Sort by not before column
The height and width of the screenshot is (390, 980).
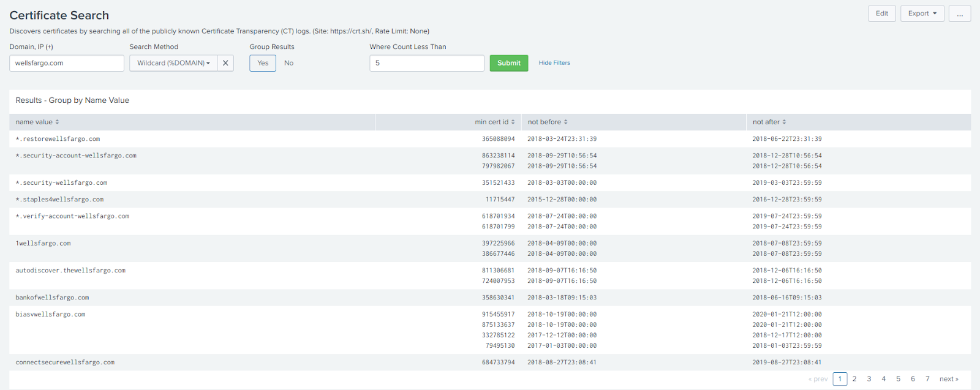548,122
